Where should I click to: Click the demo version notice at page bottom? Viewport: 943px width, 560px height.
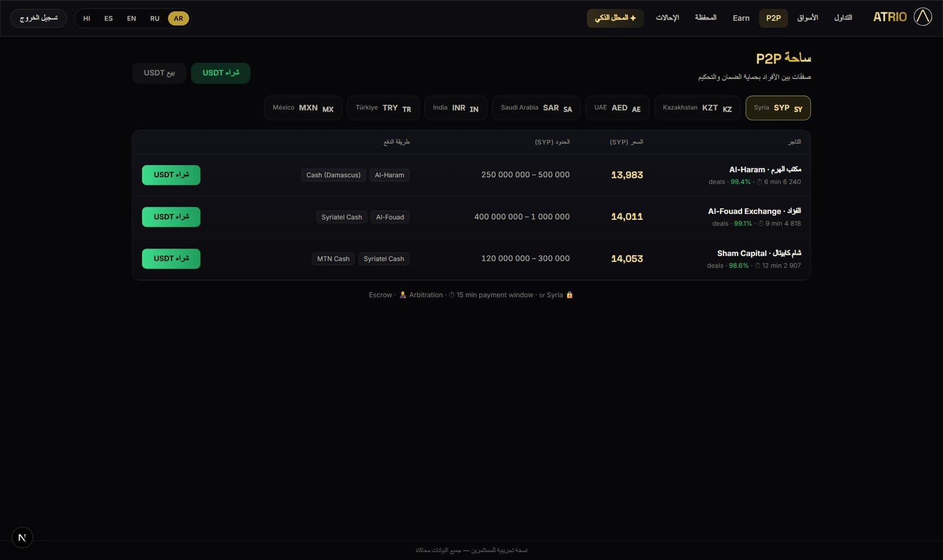pyautogui.click(x=471, y=550)
